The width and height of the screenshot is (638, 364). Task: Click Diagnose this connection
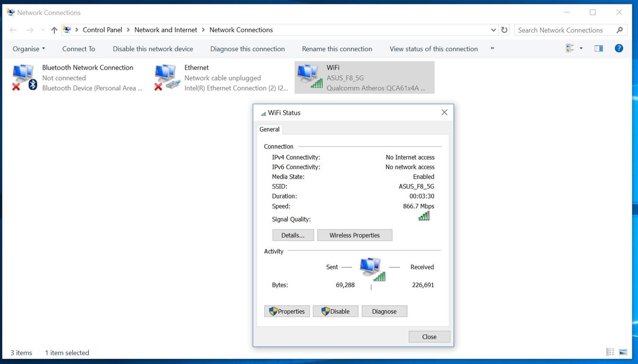[x=247, y=49]
